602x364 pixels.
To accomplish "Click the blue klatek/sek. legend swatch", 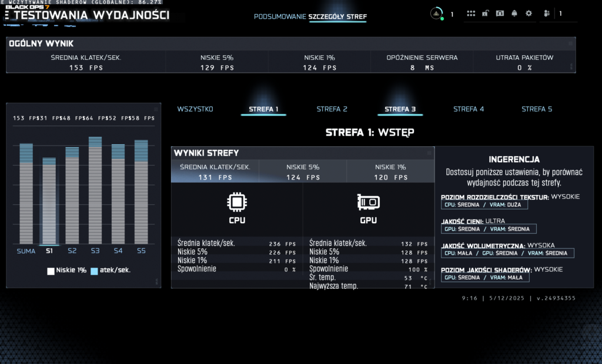I will (95, 271).
